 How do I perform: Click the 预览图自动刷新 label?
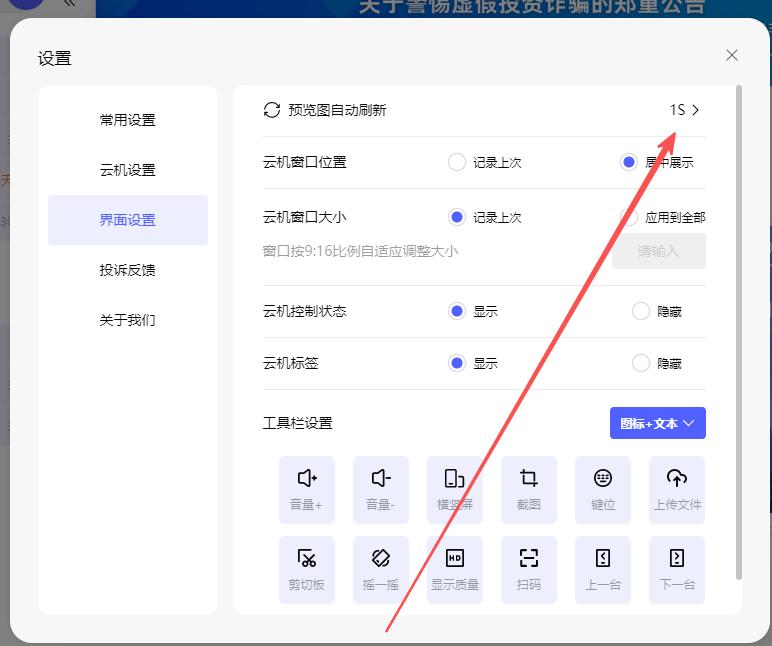[x=337, y=110]
